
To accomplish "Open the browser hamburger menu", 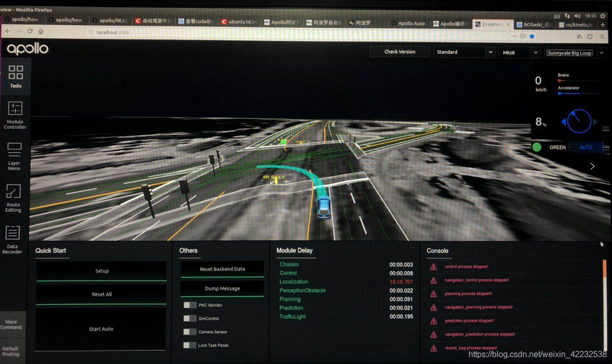I will click(x=602, y=37).
